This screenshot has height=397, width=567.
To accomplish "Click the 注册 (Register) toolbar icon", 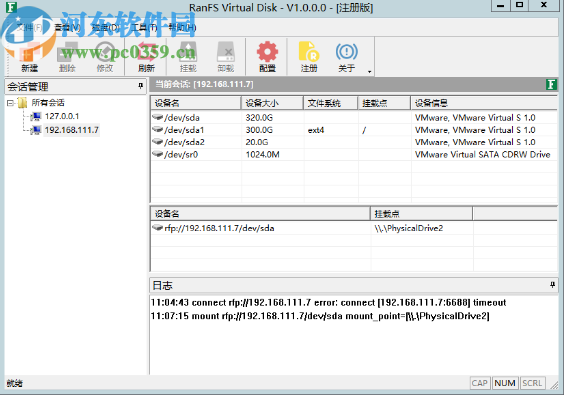I will [309, 57].
